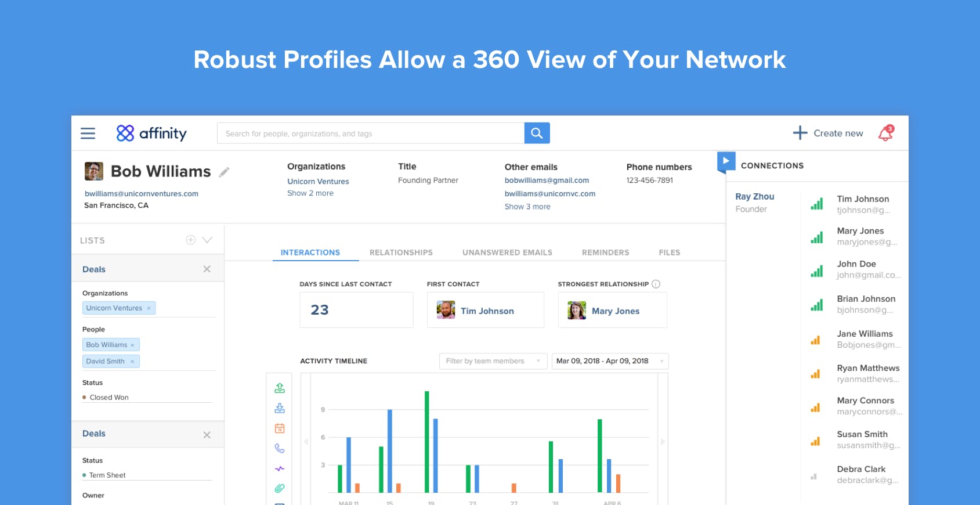Toggle attachments paperclip icon in timeline

pyautogui.click(x=280, y=488)
